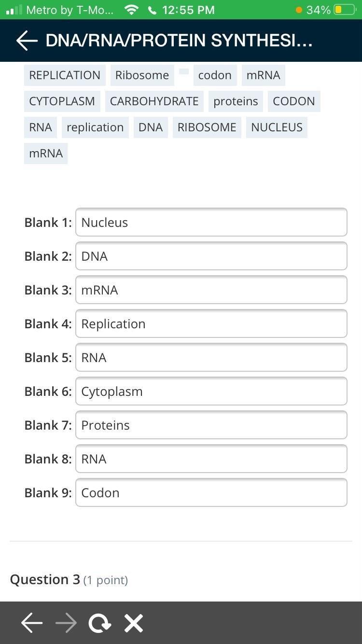This screenshot has width=362, height=644.
Task: Close the in-app browser with X
Action: pyautogui.click(x=134, y=623)
